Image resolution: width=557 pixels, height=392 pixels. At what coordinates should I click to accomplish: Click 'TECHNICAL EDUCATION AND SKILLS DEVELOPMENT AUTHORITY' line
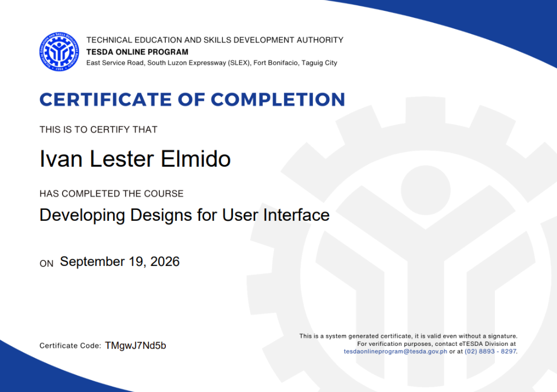(x=215, y=40)
